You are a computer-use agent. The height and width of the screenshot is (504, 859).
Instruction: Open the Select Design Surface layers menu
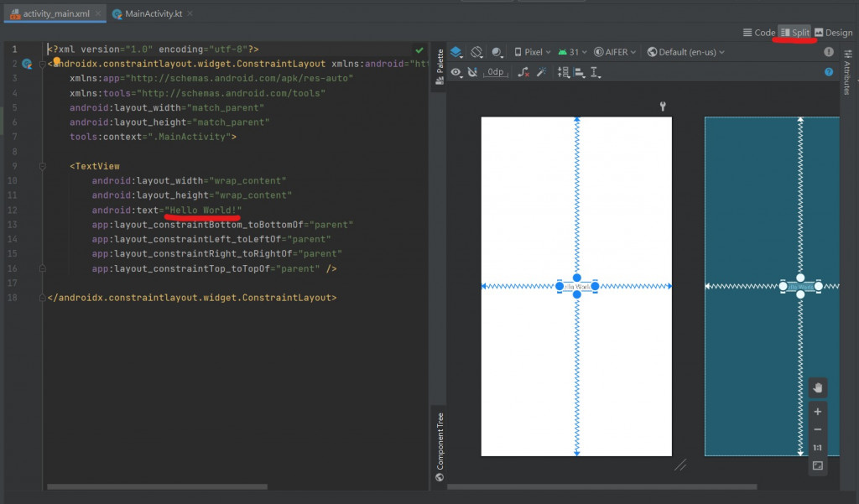click(x=456, y=52)
